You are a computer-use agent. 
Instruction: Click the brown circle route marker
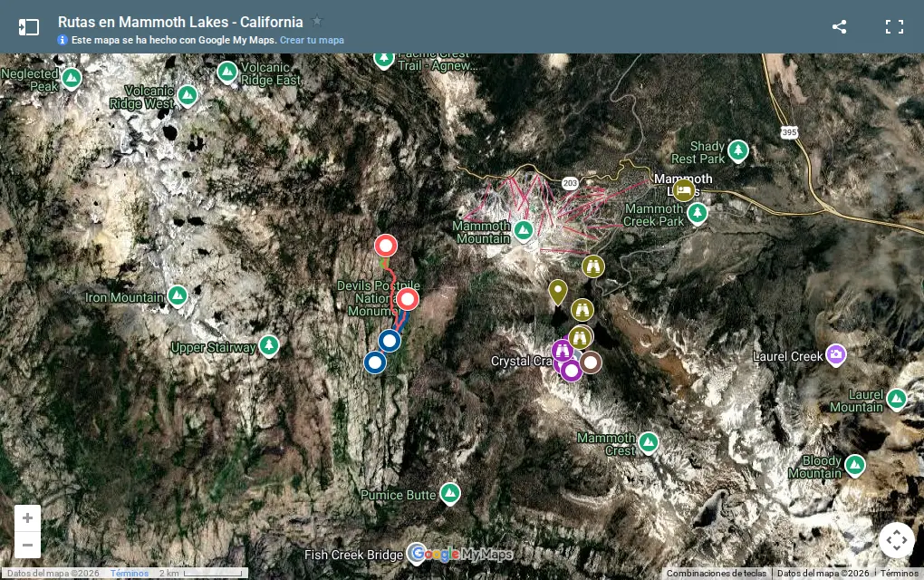click(x=591, y=362)
